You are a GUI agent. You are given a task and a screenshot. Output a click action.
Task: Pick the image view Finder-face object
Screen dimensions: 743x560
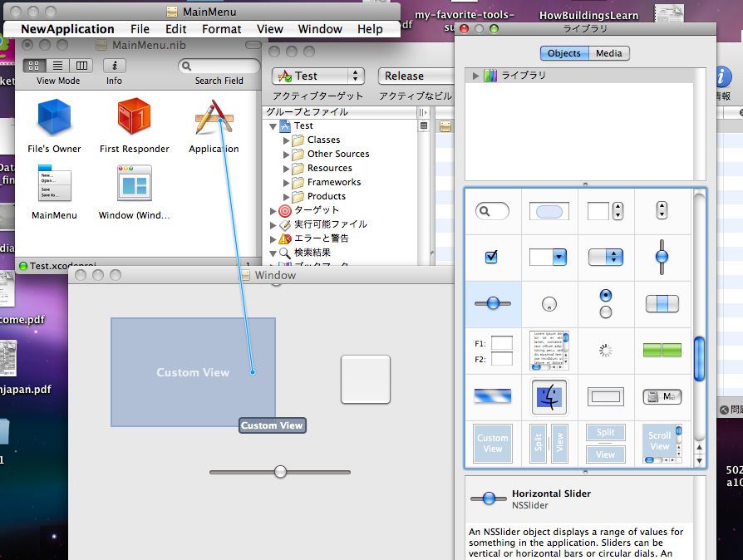pyautogui.click(x=549, y=397)
